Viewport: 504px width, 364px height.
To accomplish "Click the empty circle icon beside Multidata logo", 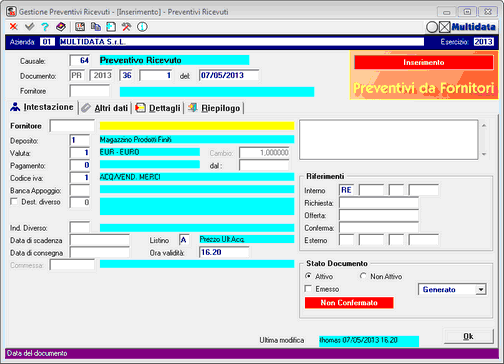I will tap(432, 27).
